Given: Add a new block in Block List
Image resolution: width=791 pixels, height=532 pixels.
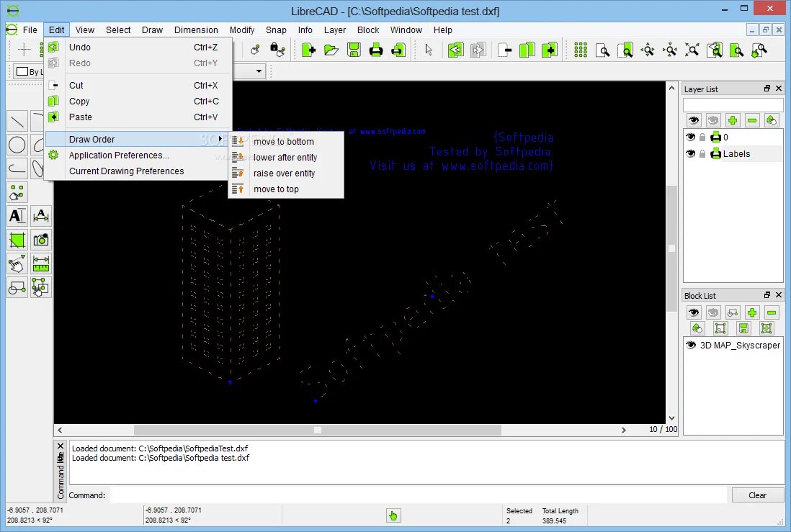Looking at the screenshot, I should [x=751, y=312].
